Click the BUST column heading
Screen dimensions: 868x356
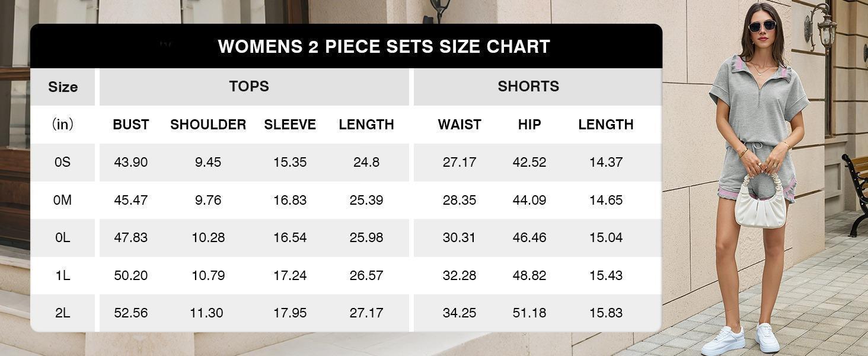(x=131, y=125)
